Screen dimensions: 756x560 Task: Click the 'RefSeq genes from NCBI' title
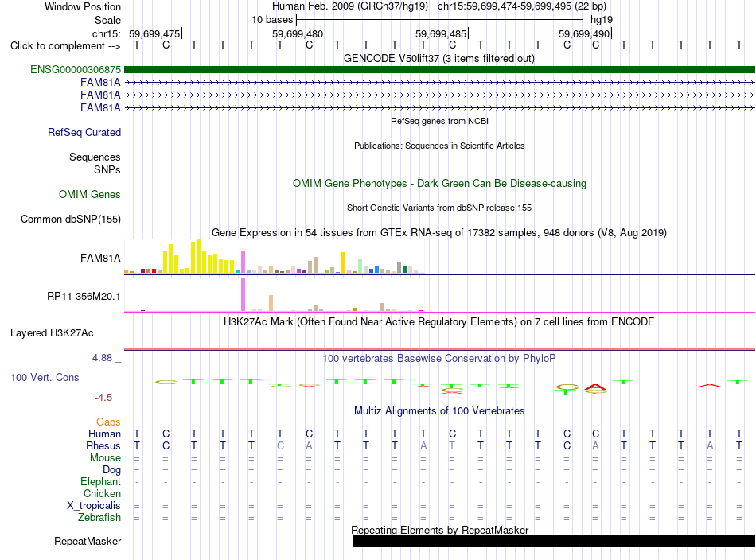pos(440,122)
